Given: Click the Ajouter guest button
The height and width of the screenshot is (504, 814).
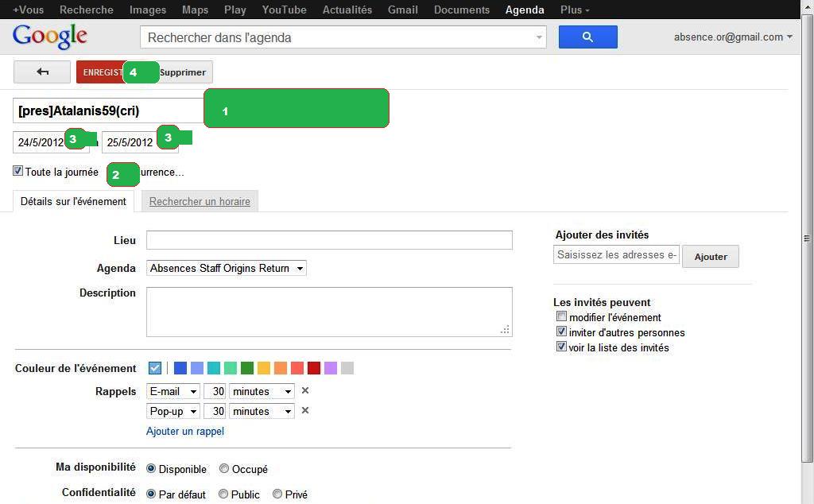Looking at the screenshot, I should coord(710,257).
